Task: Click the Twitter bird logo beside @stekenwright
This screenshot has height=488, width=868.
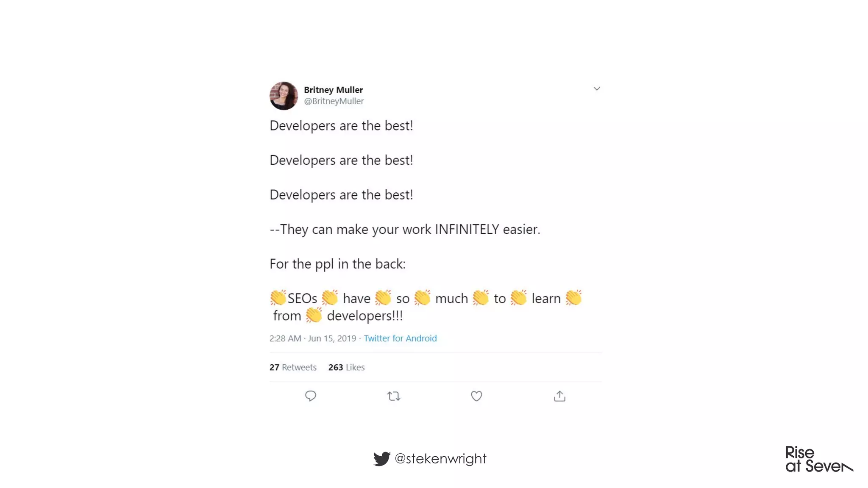Action: pyautogui.click(x=382, y=458)
